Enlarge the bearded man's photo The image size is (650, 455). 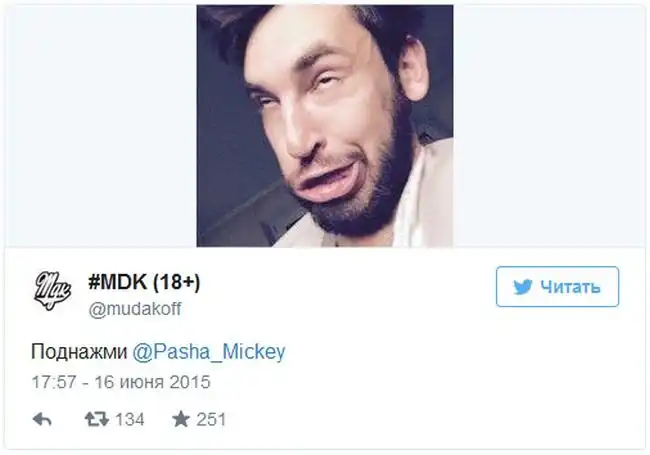coord(325,126)
